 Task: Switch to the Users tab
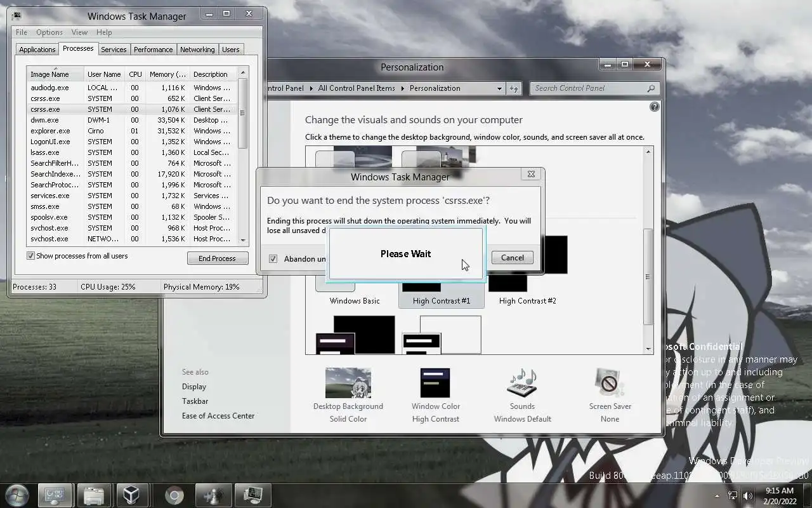click(x=231, y=50)
